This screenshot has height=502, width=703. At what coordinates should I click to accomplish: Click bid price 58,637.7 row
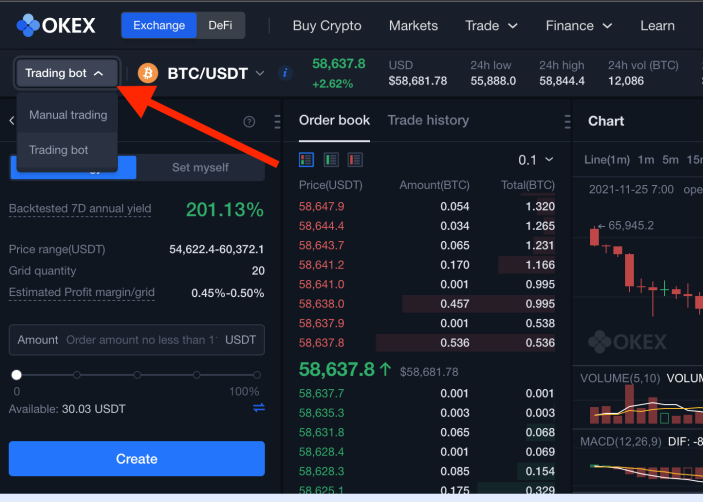(427, 393)
